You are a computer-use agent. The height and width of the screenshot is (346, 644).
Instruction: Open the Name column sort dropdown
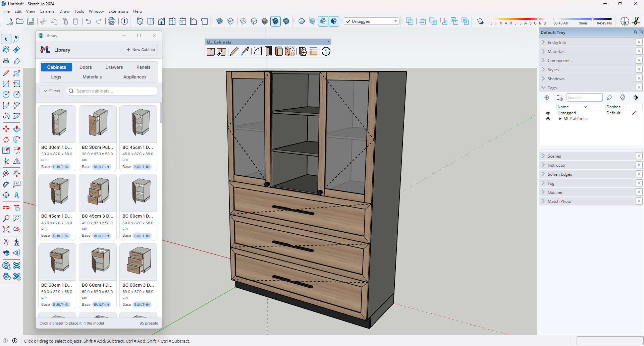pyautogui.click(x=586, y=107)
